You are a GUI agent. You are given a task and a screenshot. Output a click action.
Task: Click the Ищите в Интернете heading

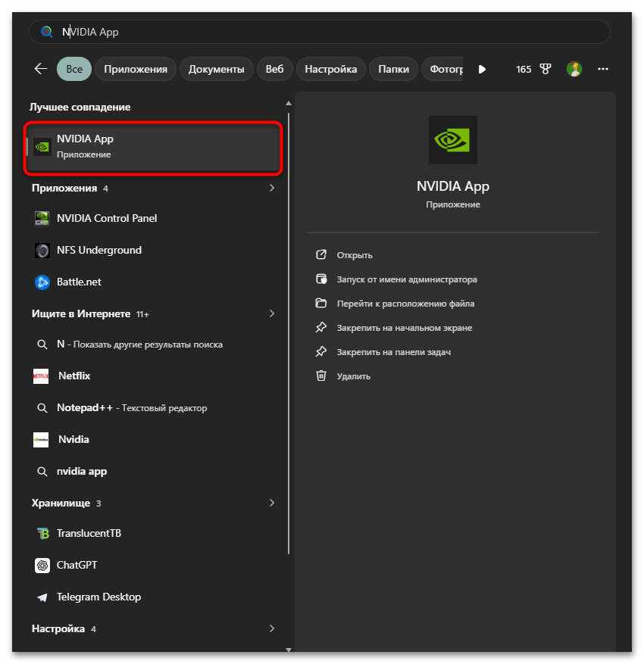tap(81, 313)
